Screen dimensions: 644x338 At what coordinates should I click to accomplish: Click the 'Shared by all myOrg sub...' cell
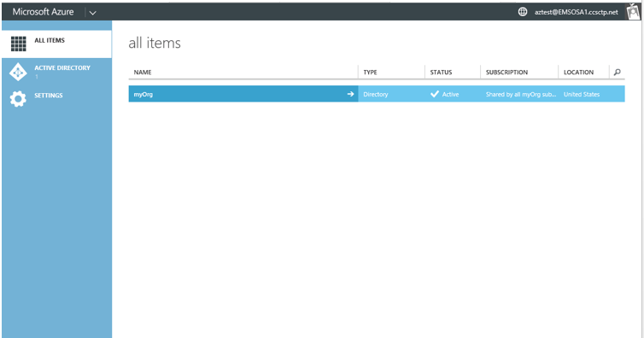point(521,95)
